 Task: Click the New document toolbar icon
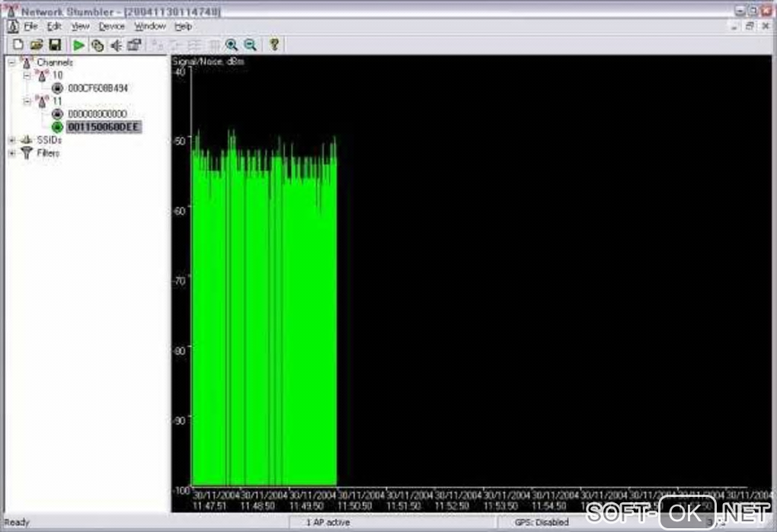pos(18,45)
